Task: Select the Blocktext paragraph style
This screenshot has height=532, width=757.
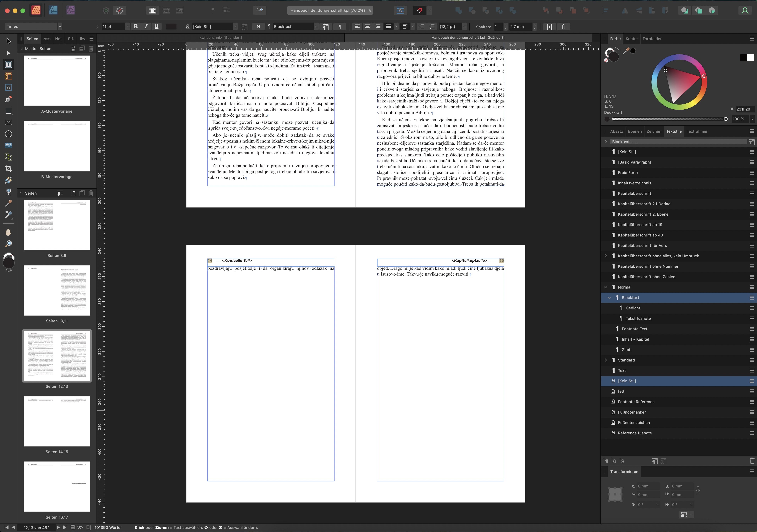Action: click(x=631, y=297)
